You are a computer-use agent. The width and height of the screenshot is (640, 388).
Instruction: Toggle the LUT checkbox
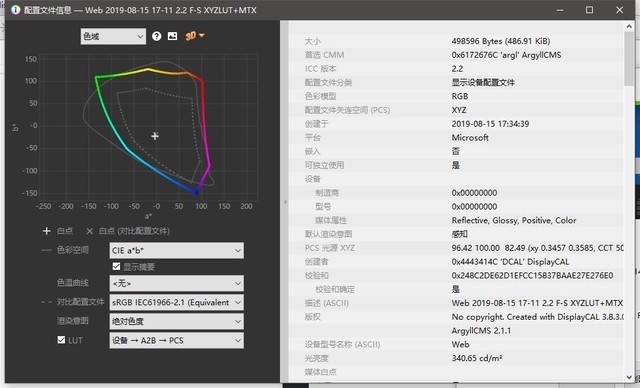tap(61, 340)
